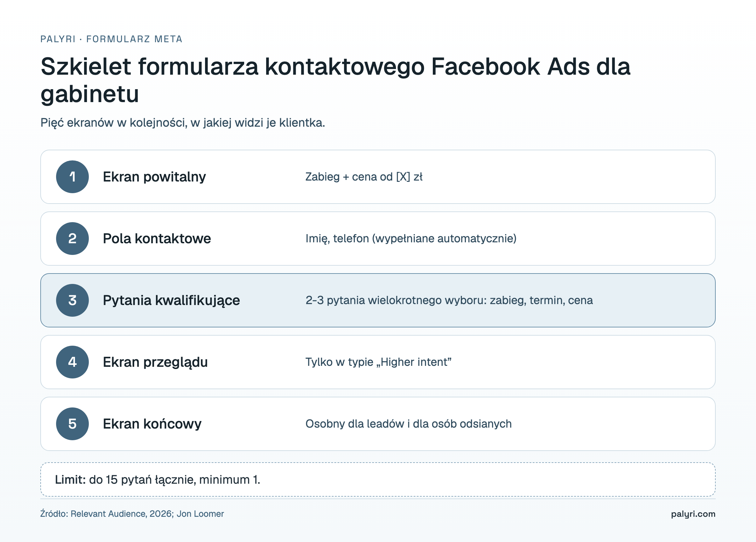
Task: Click the "Tylko w typie Higher intent" text
Action: (x=378, y=362)
